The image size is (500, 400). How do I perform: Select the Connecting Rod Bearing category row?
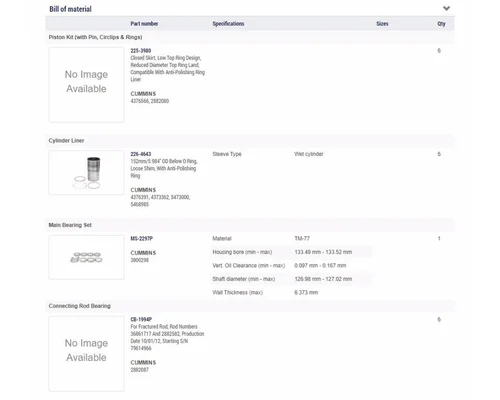[x=250, y=306]
